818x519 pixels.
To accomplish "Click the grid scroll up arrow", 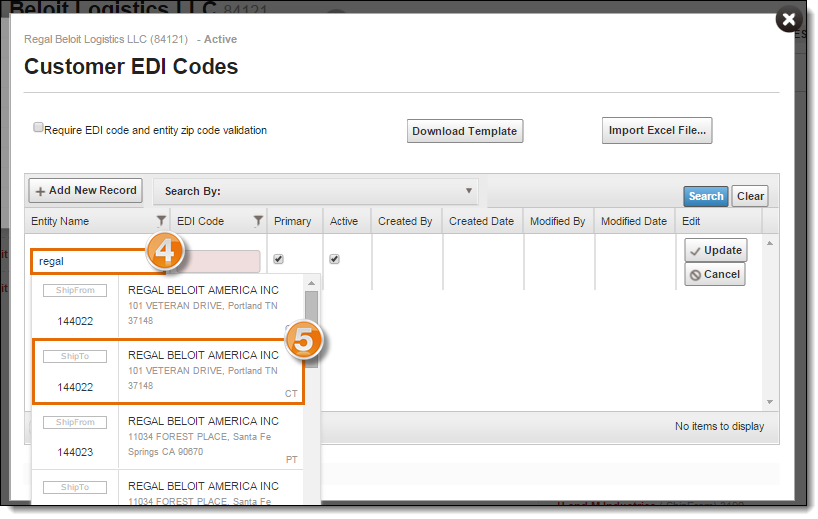I will pos(769,243).
